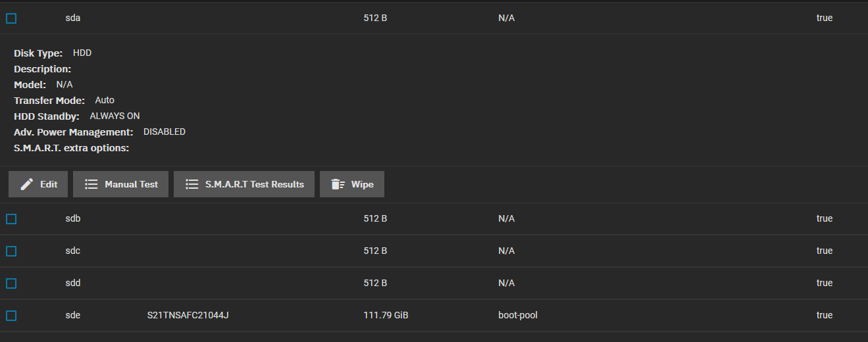Viewport: 868px width, 342px height.
Task: Click the list icon beside Manual Test
Action: pos(91,184)
